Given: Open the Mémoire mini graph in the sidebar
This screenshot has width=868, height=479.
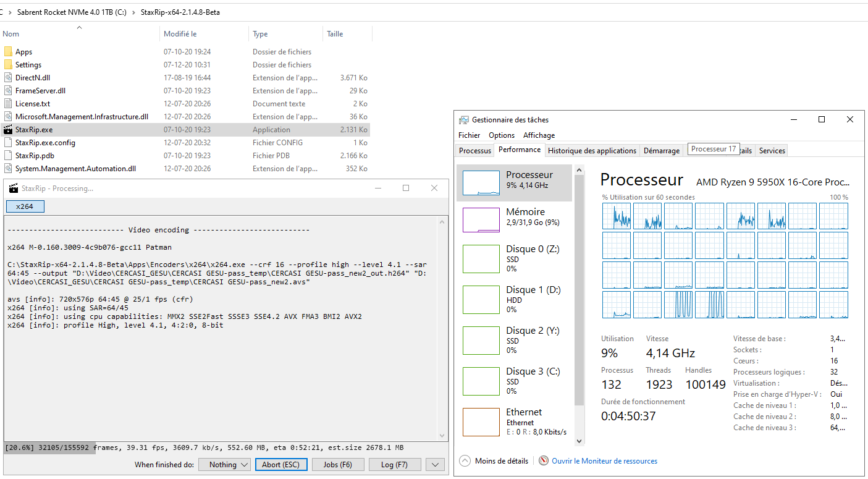Looking at the screenshot, I should tap(481, 220).
